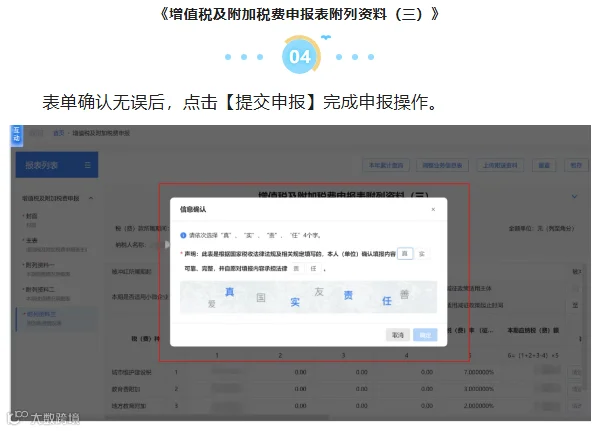Image resolution: width=599 pixels, height=431 pixels.
Task: Toggle the 报表列表 hamburger menu icon
Action: [87, 165]
